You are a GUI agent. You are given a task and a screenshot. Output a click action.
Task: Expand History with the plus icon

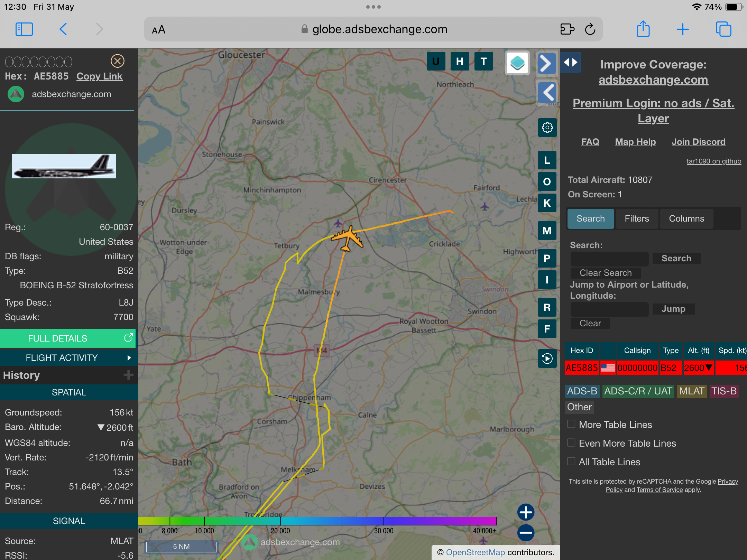(x=128, y=375)
